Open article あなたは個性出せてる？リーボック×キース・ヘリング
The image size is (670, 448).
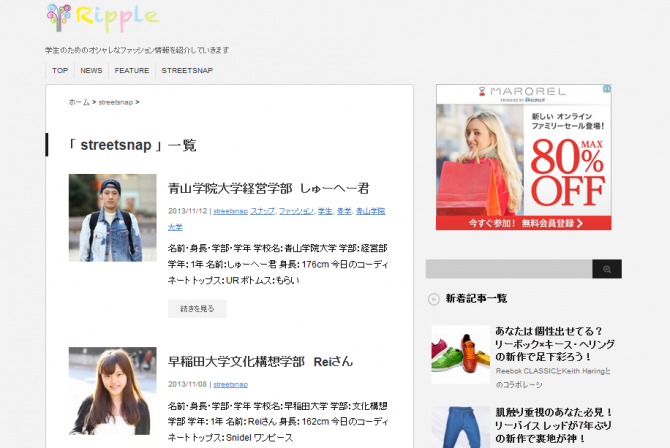[x=555, y=344]
